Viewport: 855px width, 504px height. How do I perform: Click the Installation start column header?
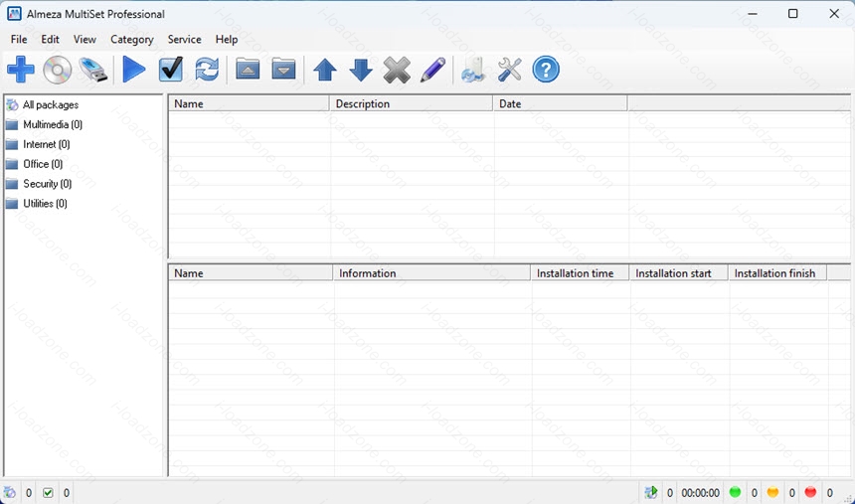tap(679, 273)
